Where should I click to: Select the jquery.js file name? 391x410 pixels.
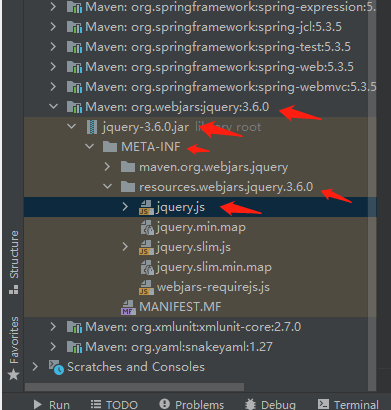[x=180, y=207]
